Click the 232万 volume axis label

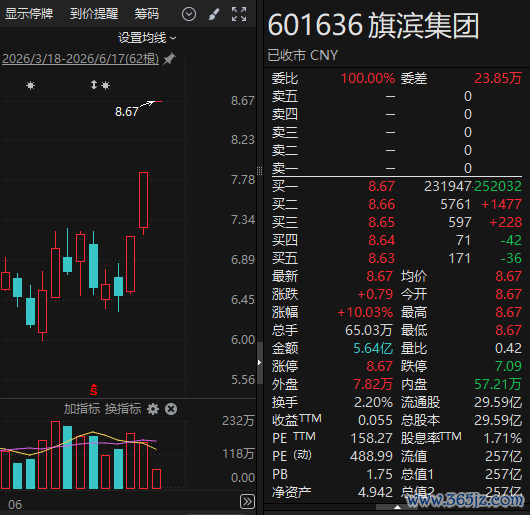click(x=238, y=421)
